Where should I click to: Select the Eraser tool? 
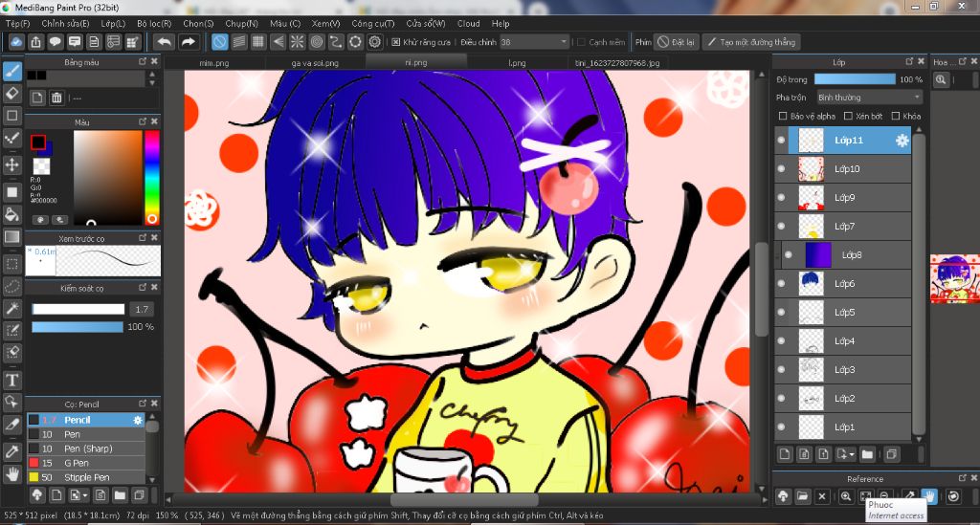pos(11,94)
